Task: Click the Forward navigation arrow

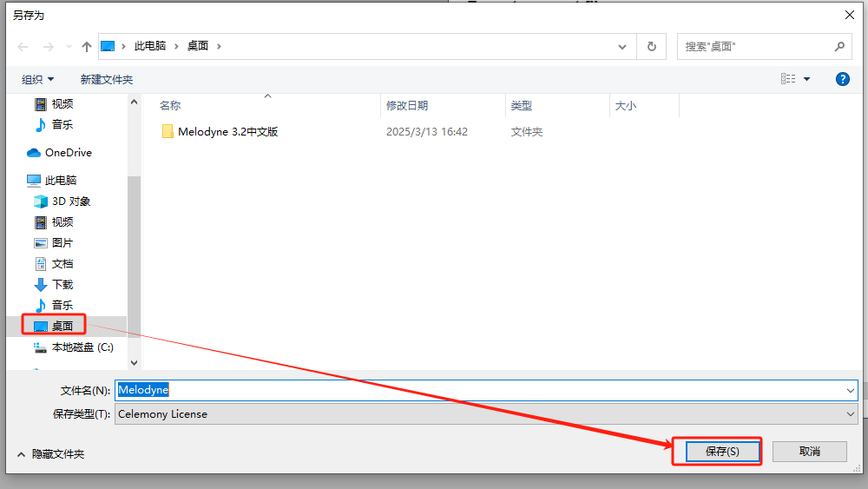Action: (x=49, y=47)
